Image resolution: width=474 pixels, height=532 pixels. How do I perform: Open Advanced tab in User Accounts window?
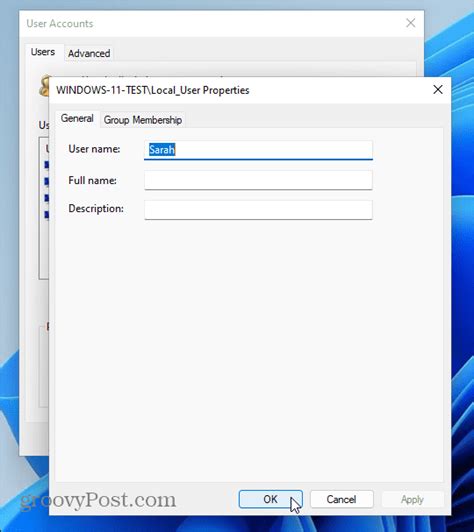coord(89,53)
